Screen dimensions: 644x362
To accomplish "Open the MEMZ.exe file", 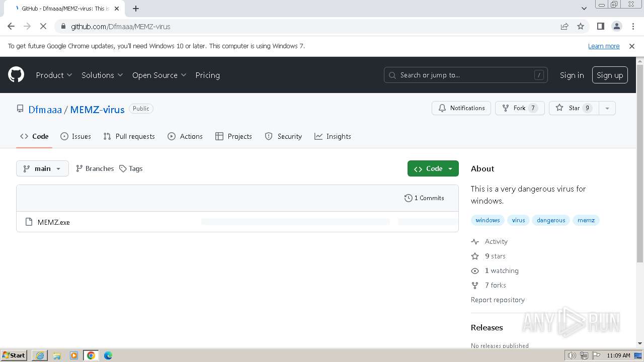I will pos(54,222).
